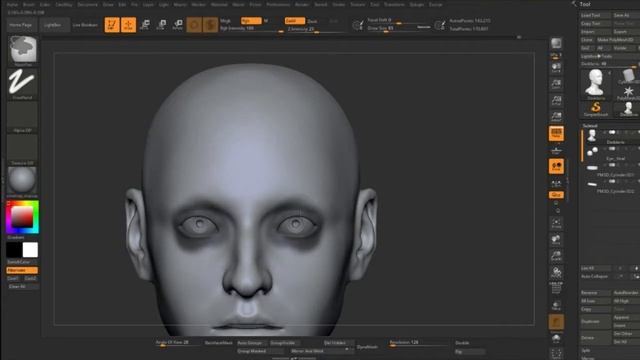Open the Alpha menu
Image resolution: width=640 pixels, height=360 pixels.
[12, 4]
